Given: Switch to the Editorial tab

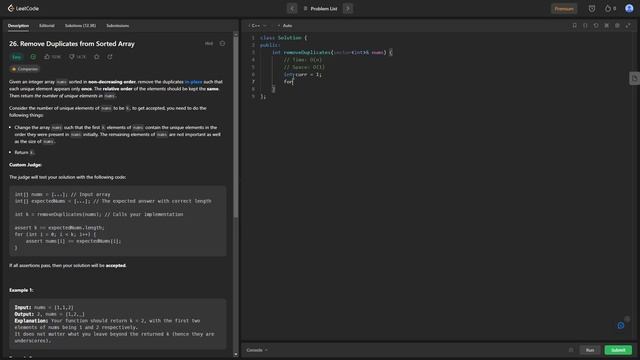Looking at the screenshot, I should (x=47, y=26).
